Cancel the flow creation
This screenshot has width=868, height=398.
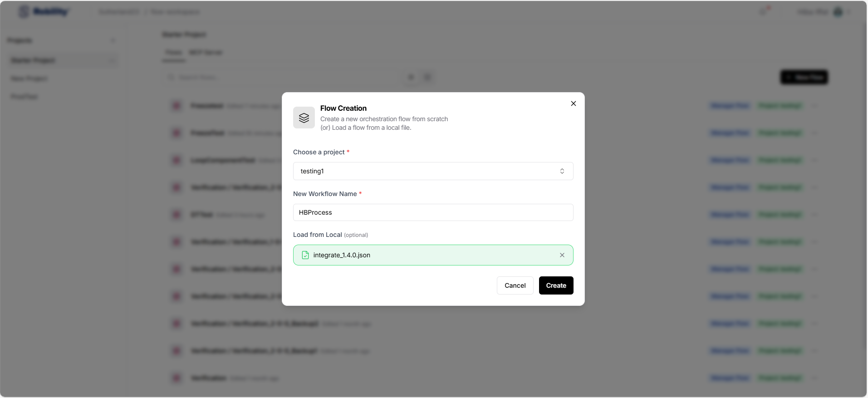pos(515,285)
